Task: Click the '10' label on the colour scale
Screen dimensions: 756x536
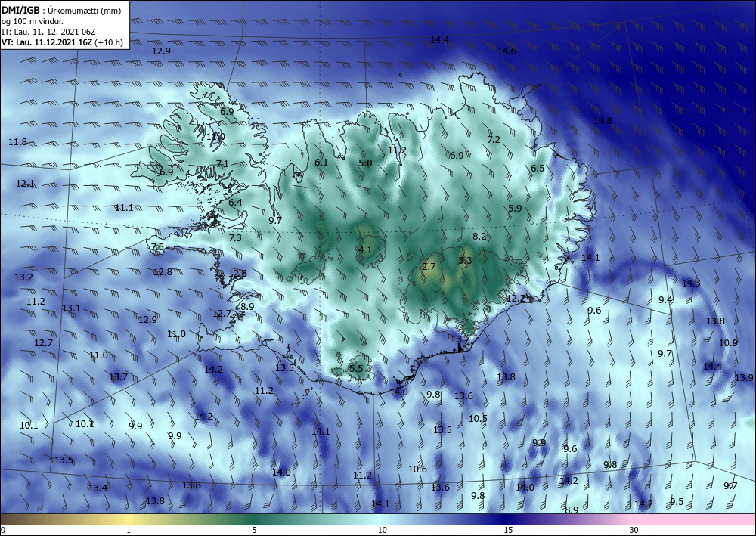Action: [x=383, y=530]
